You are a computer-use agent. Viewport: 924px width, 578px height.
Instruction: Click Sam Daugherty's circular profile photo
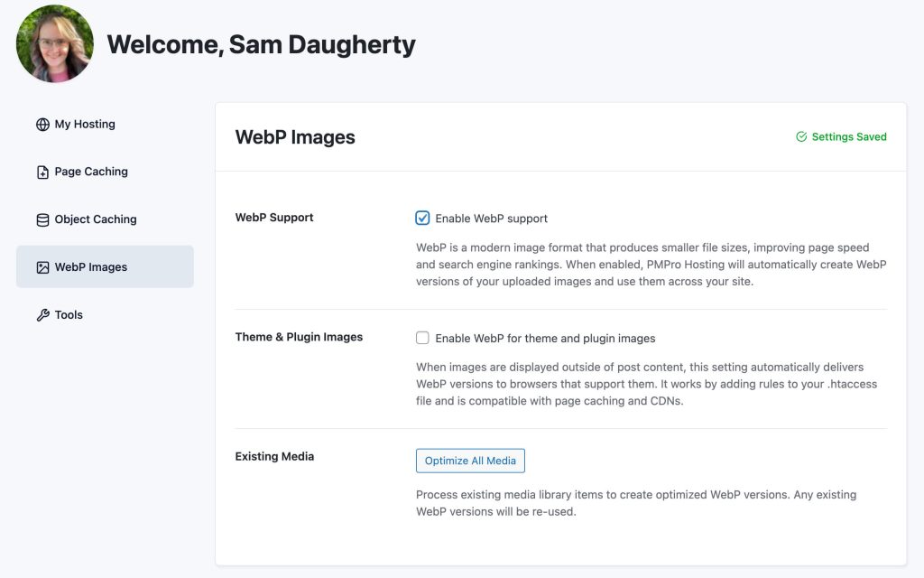pos(54,43)
